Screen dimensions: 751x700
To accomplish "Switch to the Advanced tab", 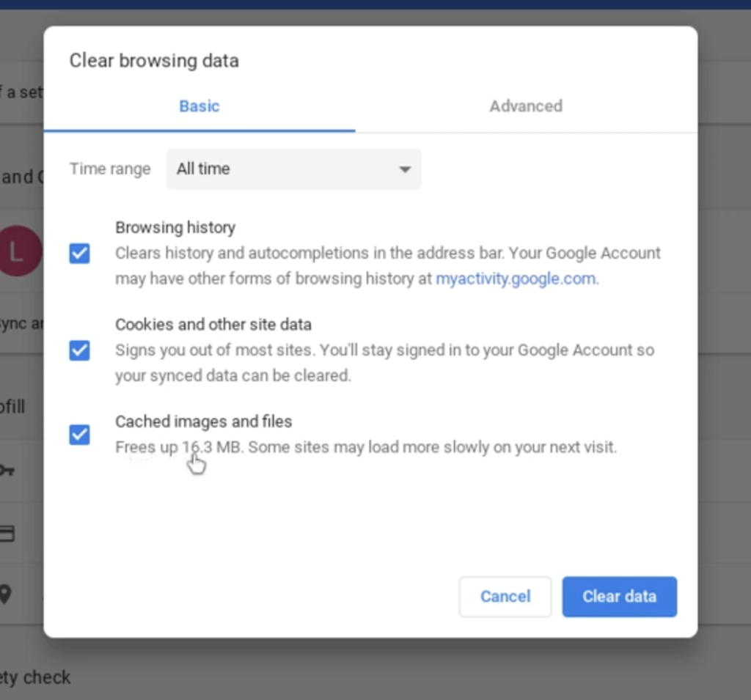I will [526, 106].
